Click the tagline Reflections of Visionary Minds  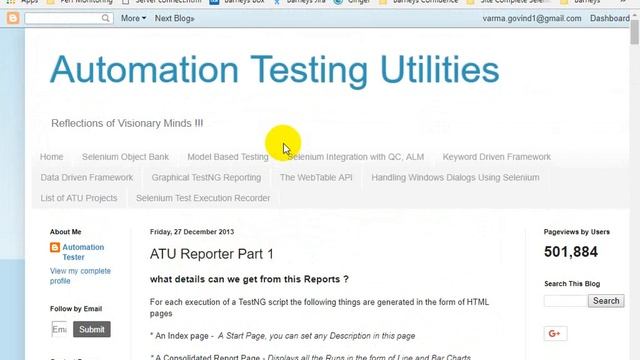tap(127, 123)
